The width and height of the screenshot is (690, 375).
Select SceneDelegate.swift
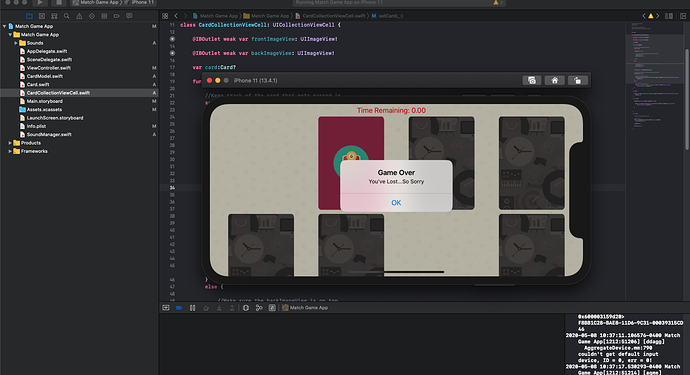tap(49, 60)
